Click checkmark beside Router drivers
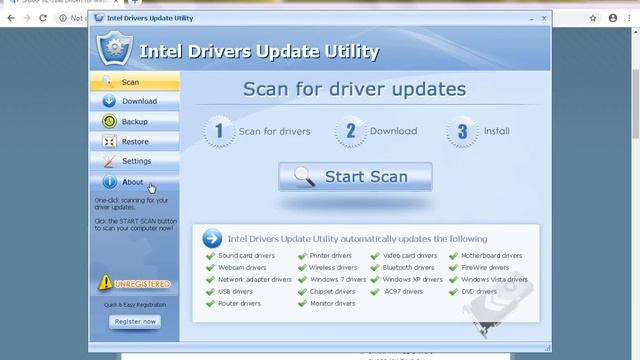The width and height of the screenshot is (640, 360). point(211,304)
